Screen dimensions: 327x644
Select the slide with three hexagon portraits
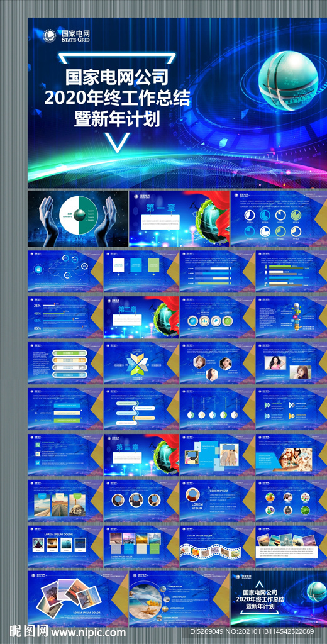pos(218,363)
